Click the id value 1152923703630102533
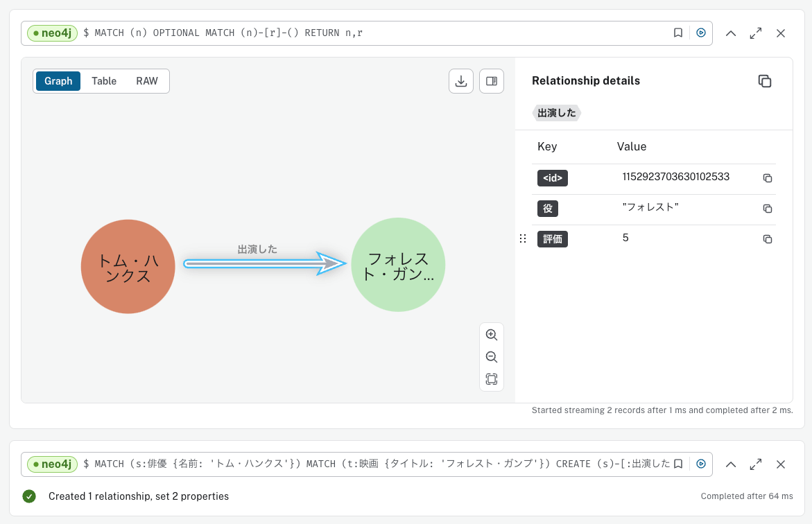The width and height of the screenshot is (812, 524). click(676, 177)
